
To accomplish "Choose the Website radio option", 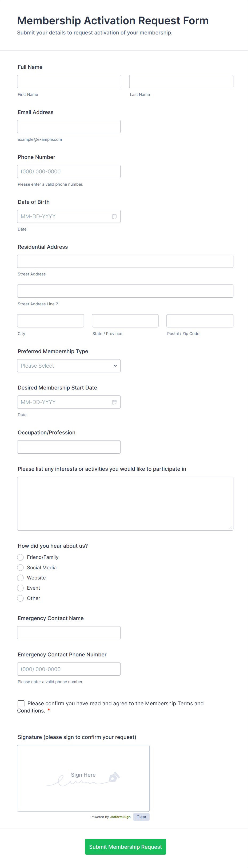I will point(21,578).
